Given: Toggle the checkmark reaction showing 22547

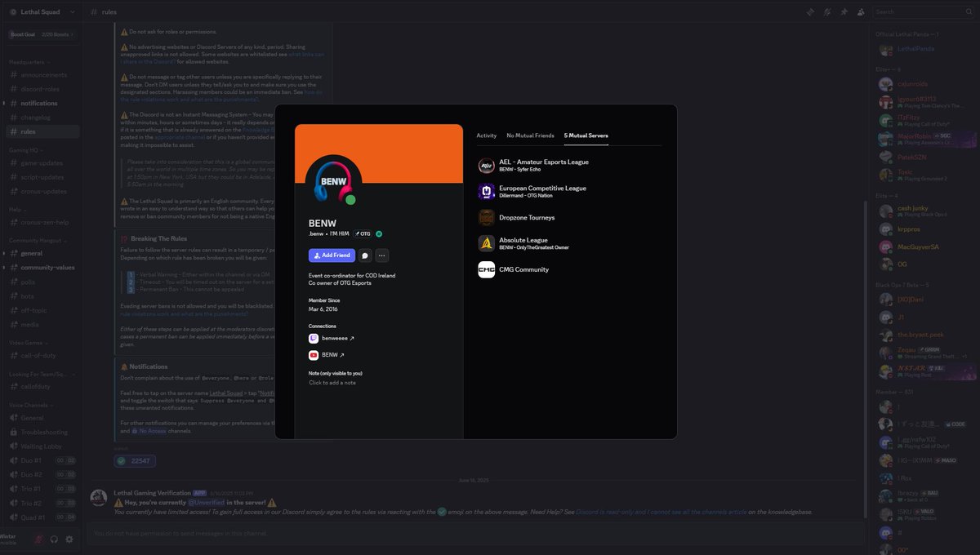Looking at the screenshot, I should (x=134, y=461).
